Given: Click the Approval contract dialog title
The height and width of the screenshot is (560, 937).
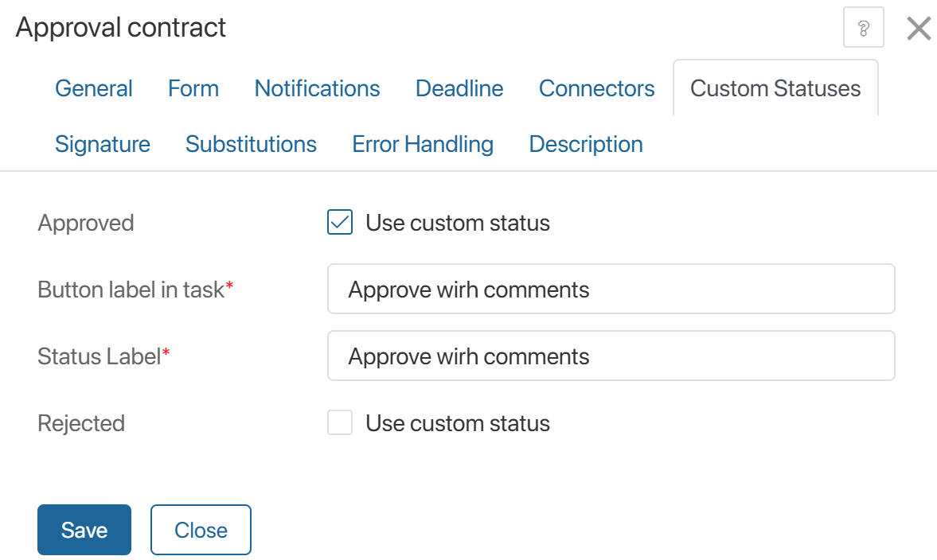Looking at the screenshot, I should 121,28.
